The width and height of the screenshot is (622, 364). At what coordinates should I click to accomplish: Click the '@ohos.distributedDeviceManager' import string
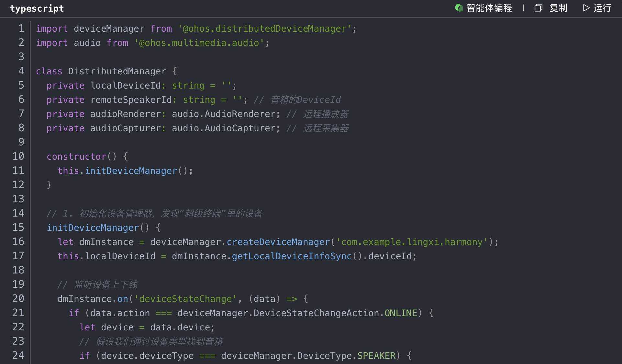coord(264,29)
